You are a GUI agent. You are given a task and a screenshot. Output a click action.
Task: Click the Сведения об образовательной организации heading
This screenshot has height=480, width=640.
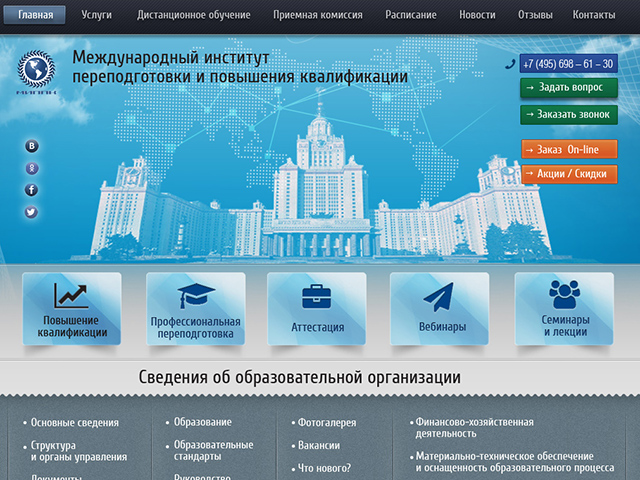click(300, 377)
